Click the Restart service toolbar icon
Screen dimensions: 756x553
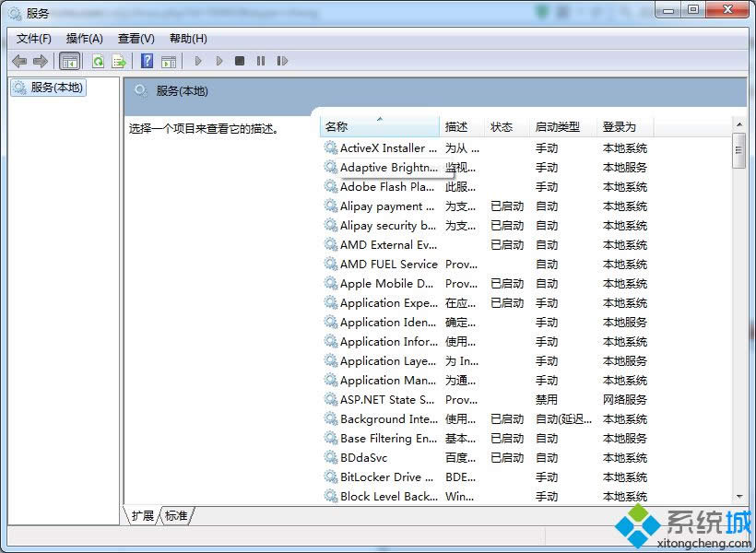pyautogui.click(x=282, y=61)
